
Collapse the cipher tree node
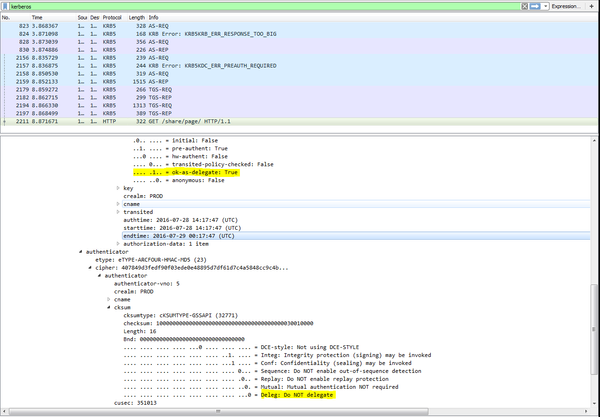(x=90, y=267)
